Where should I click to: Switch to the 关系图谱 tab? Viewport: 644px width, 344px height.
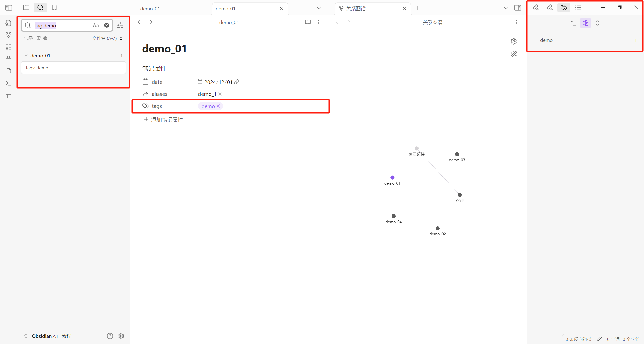356,9
